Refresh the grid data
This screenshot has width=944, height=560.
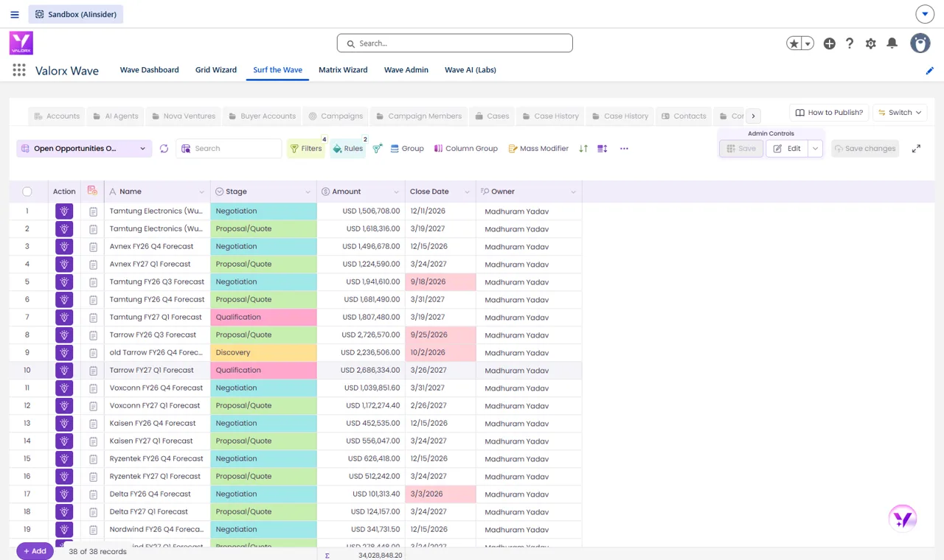164,149
